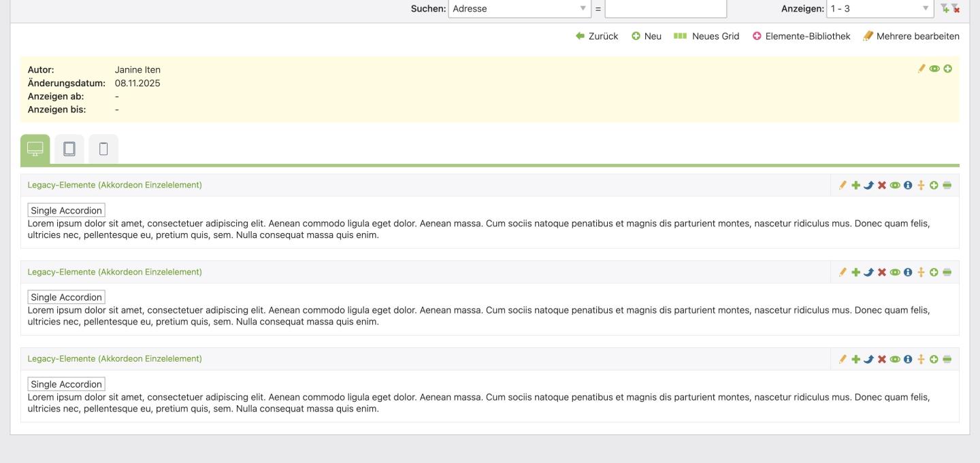Image resolution: width=980 pixels, height=463 pixels.
Task: Click the add filter funnel icon
Action: pyautogui.click(x=944, y=9)
